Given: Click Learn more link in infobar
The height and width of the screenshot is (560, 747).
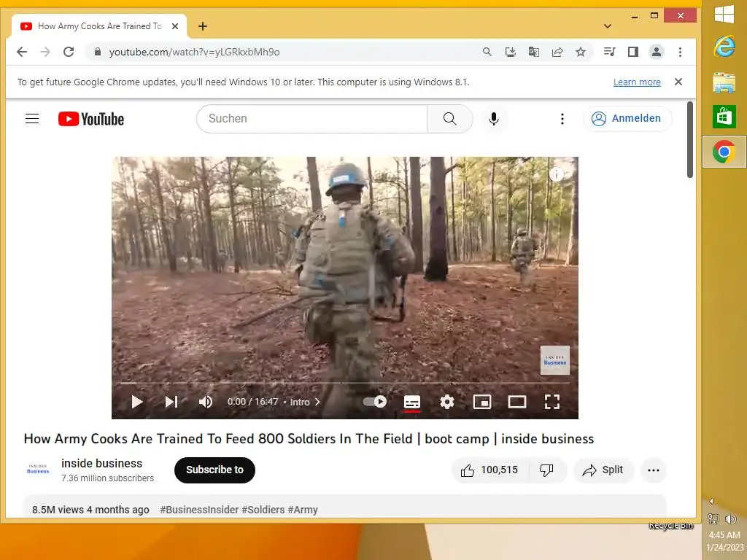Looking at the screenshot, I should coord(637,82).
